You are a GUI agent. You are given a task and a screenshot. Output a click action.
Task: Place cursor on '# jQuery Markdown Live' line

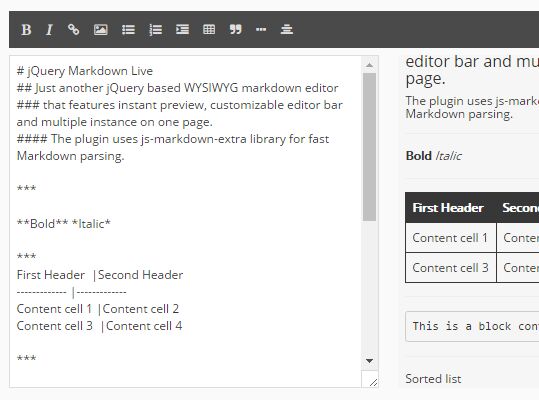tap(85, 71)
